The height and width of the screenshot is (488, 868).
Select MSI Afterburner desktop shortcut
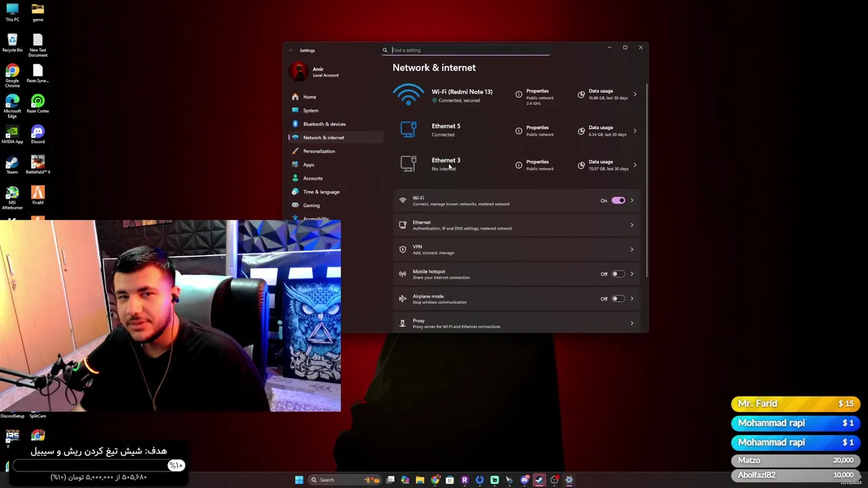[x=12, y=197]
